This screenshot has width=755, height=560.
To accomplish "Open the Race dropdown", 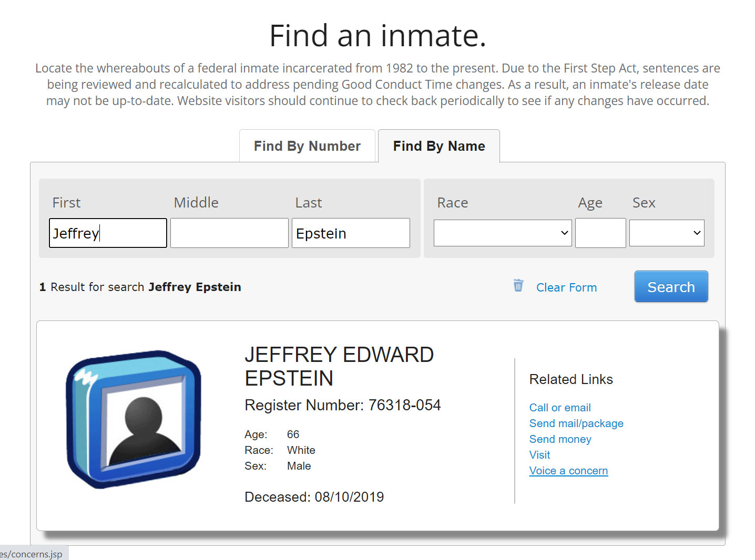I will [x=503, y=233].
